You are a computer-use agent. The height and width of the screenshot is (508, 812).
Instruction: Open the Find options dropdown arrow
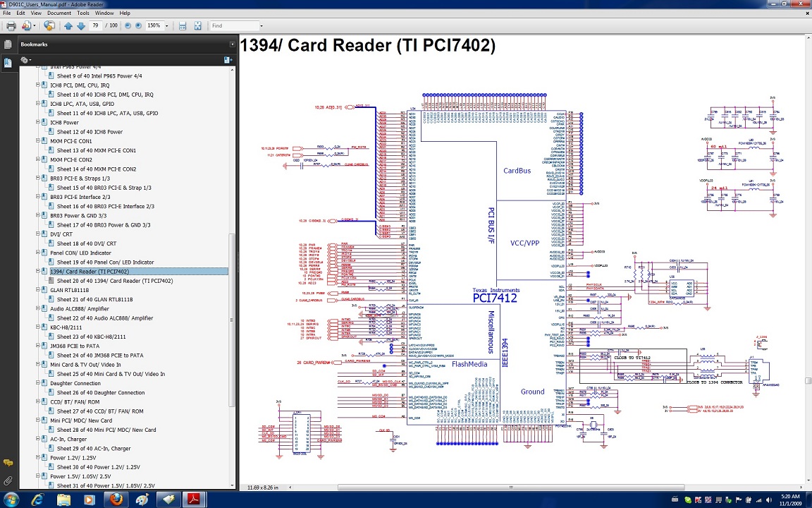262,25
